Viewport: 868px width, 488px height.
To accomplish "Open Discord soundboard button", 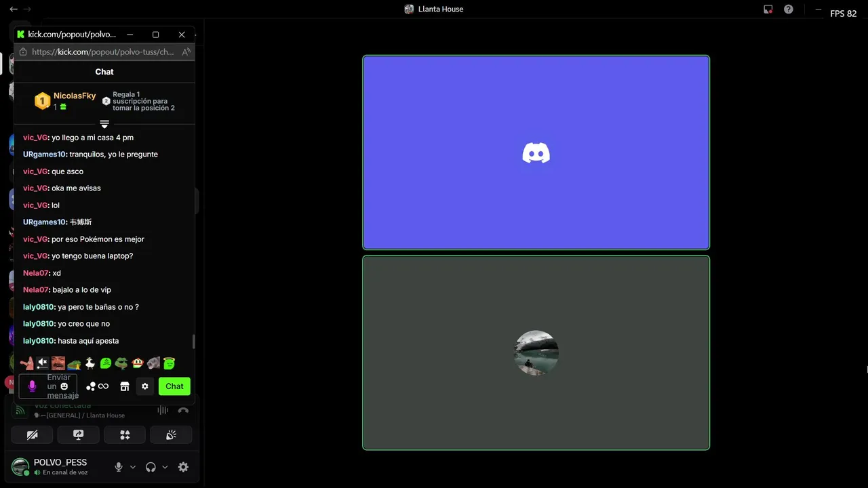I will click(171, 435).
